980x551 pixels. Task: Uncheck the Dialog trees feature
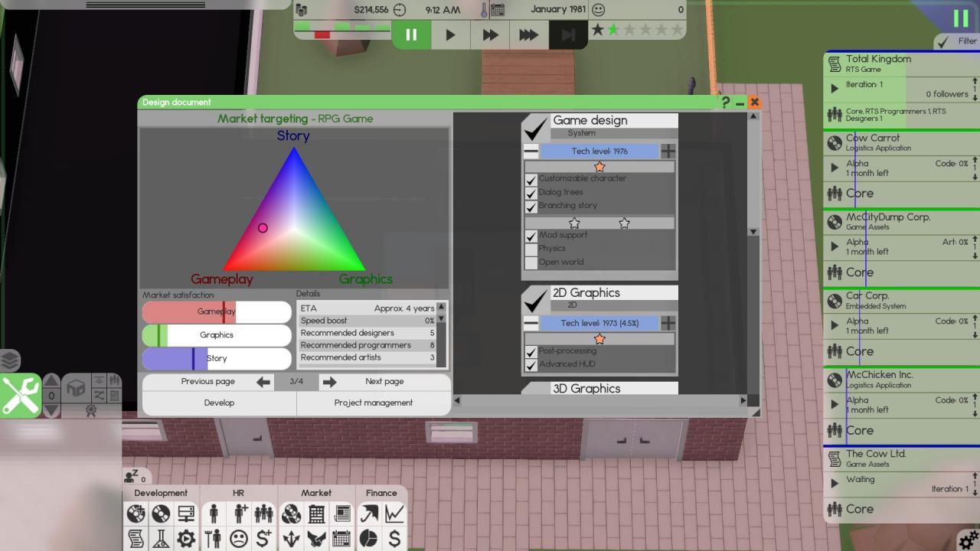click(x=531, y=193)
